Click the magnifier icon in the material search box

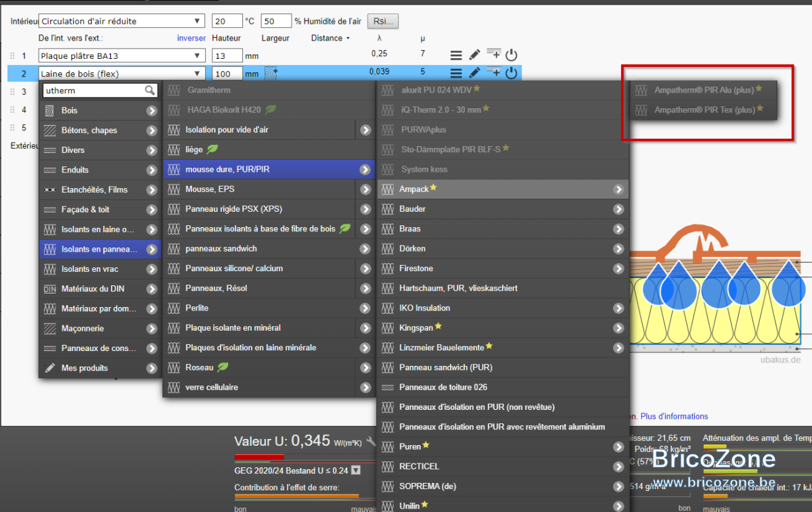[x=150, y=91]
